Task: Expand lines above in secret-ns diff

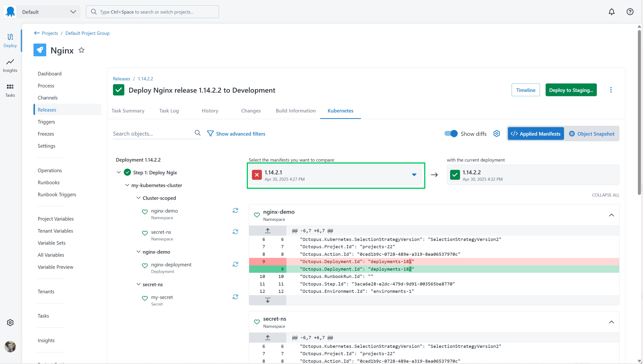Action: click(268, 338)
